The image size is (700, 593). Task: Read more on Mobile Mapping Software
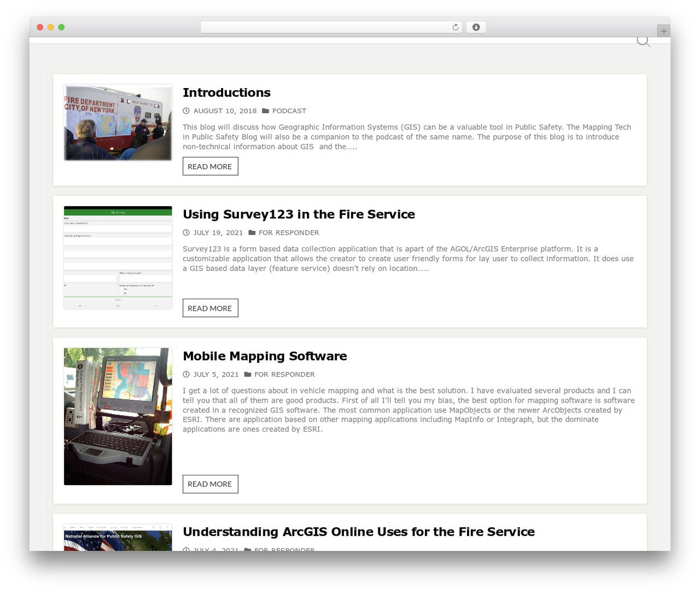210,484
